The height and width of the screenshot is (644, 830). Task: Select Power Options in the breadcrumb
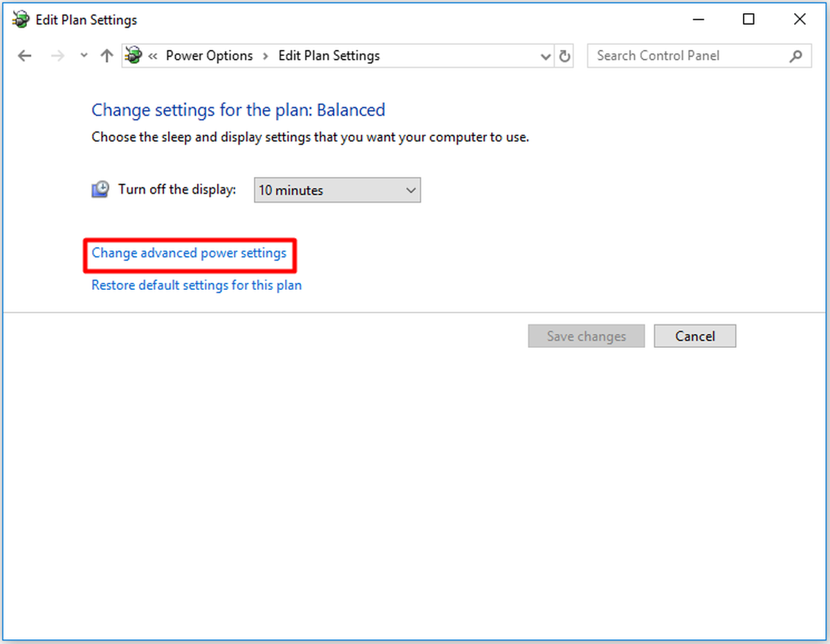pyautogui.click(x=210, y=56)
